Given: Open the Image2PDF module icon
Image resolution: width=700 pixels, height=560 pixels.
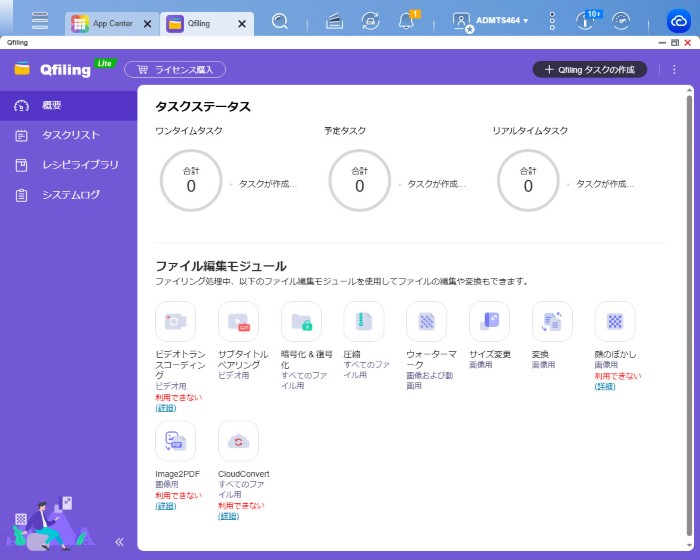Looking at the screenshot, I should 176,441.
